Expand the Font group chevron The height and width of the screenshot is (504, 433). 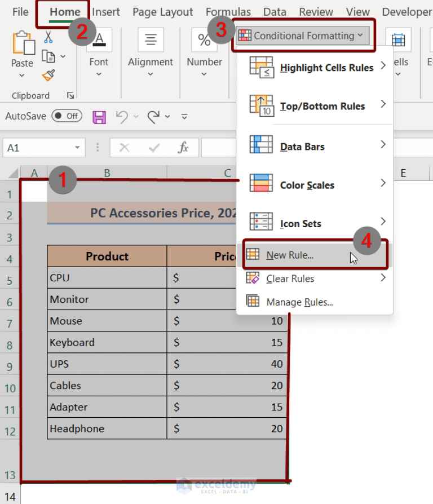(99, 74)
